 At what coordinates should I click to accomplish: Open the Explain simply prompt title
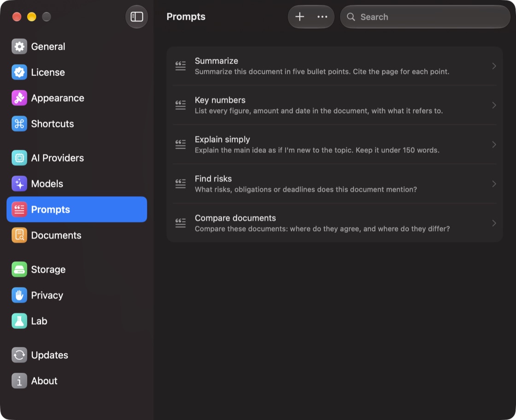click(x=222, y=140)
